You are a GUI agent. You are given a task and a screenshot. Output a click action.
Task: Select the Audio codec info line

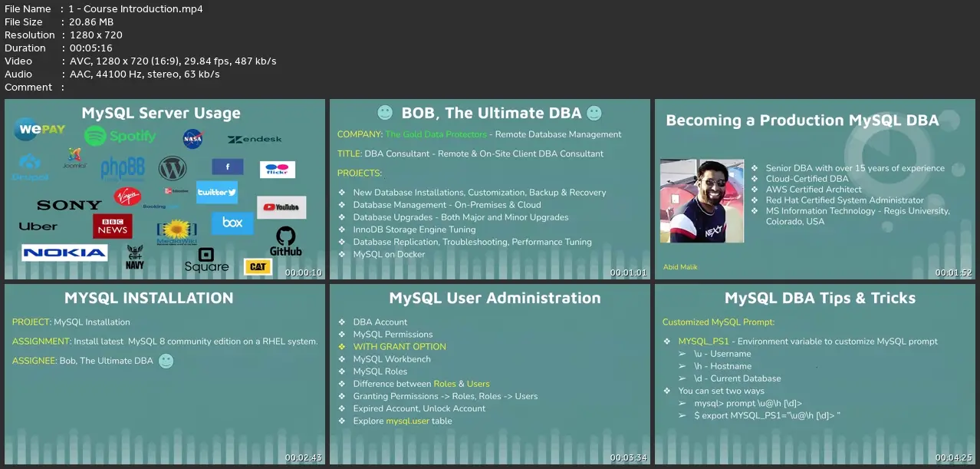click(x=112, y=74)
